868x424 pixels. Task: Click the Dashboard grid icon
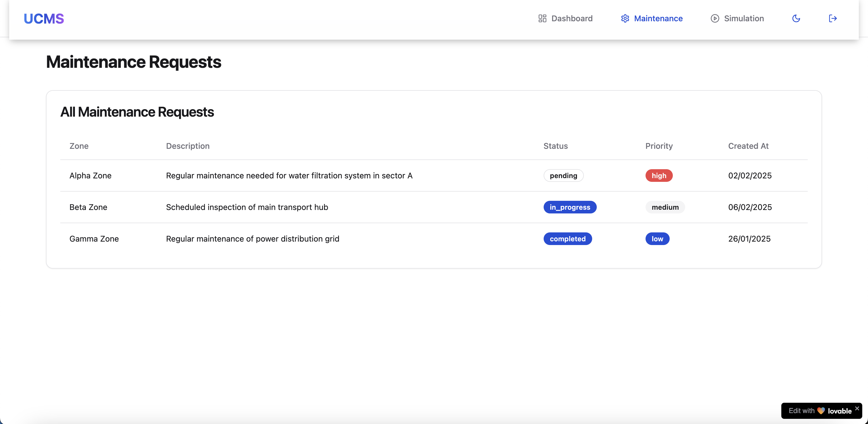pos(542,19)
